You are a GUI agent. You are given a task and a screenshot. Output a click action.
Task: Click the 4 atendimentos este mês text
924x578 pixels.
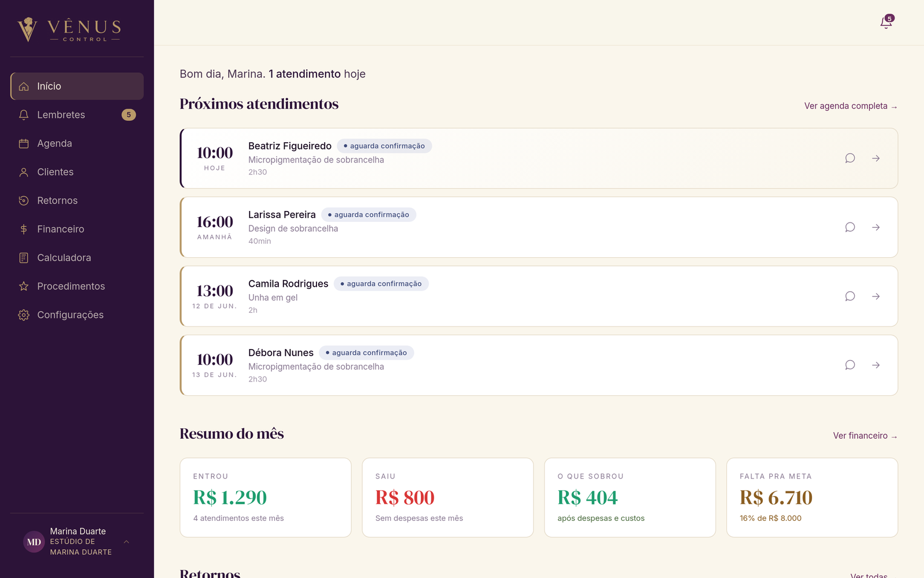[239, 518]
